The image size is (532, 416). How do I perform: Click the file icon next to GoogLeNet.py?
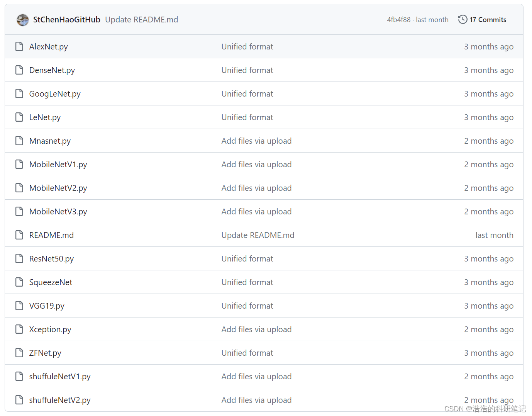click(x=19, y=93)
